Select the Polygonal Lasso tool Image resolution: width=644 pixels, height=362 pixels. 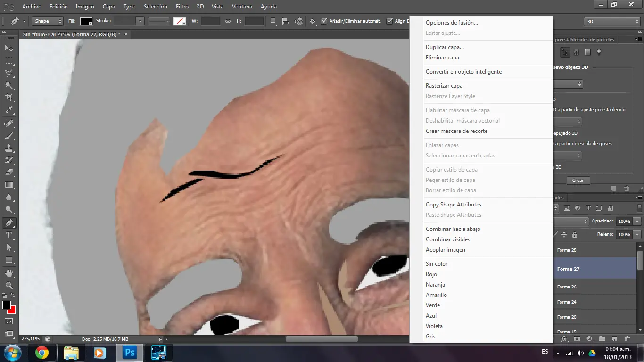(x=9, y=73)
